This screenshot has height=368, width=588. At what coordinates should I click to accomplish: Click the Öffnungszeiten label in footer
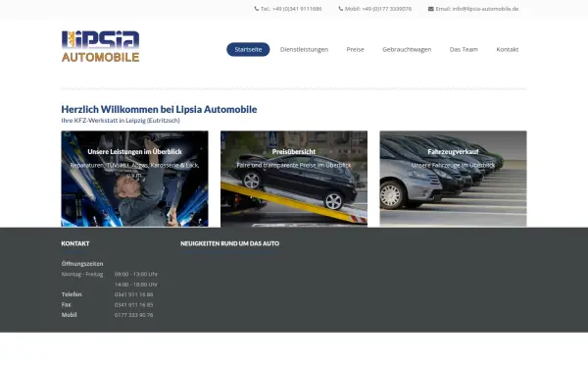(x=82, y=264)
